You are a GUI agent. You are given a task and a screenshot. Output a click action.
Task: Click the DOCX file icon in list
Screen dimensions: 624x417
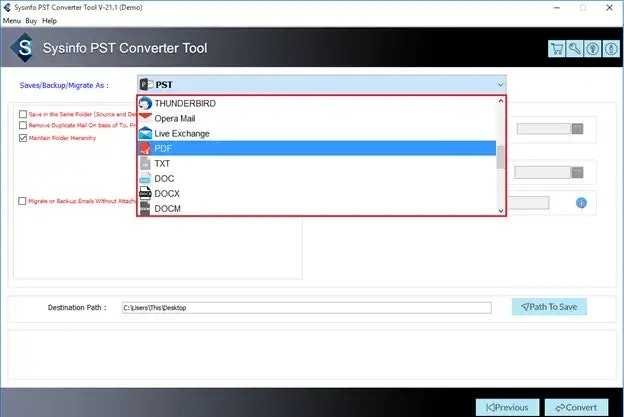[x=145, y=193]
